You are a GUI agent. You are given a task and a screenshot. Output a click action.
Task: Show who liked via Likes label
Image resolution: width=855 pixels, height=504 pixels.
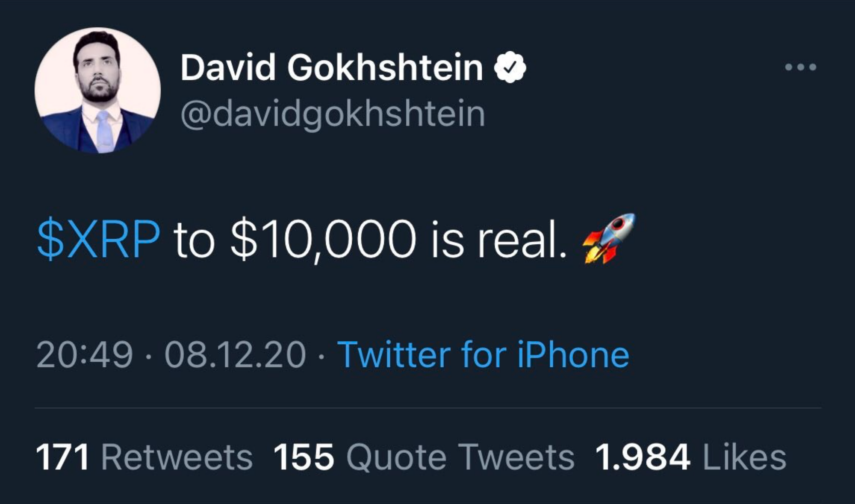(744, 458)
